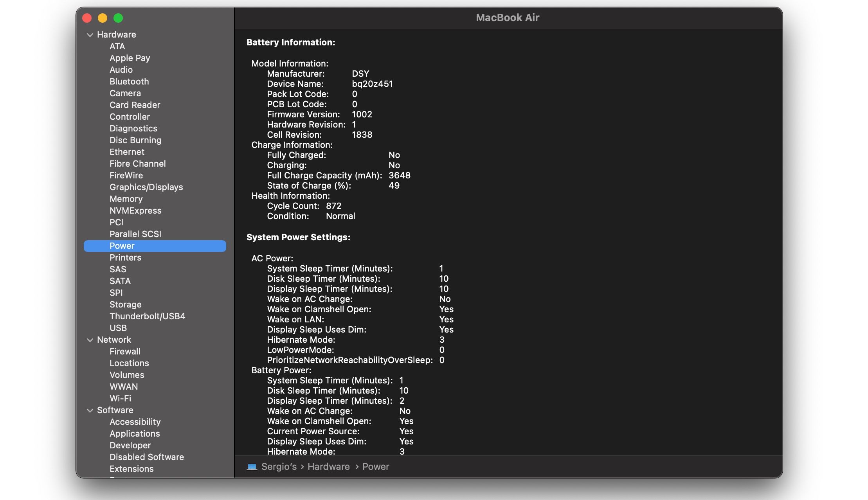Select the USB hardware entry

(x=118, y=328)
